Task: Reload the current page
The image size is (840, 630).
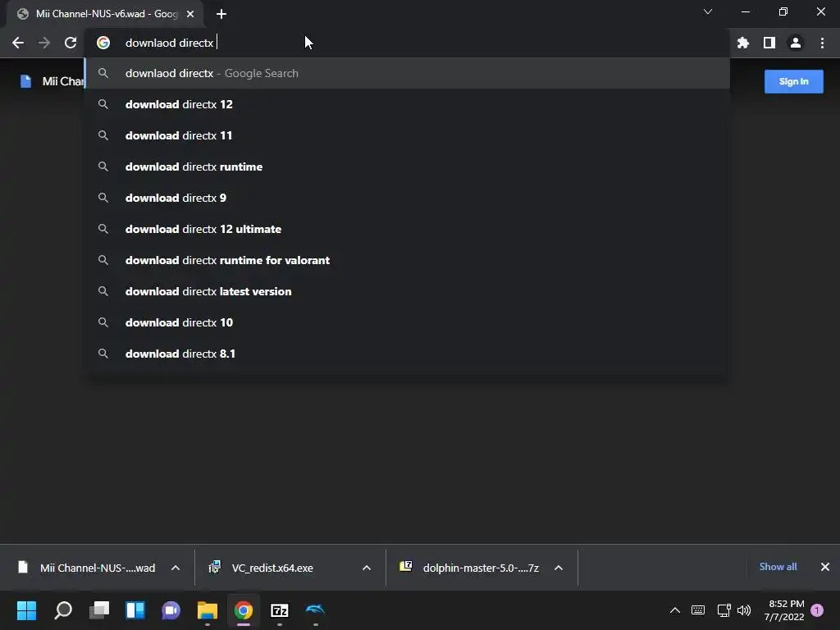Action: pos(71,43)
